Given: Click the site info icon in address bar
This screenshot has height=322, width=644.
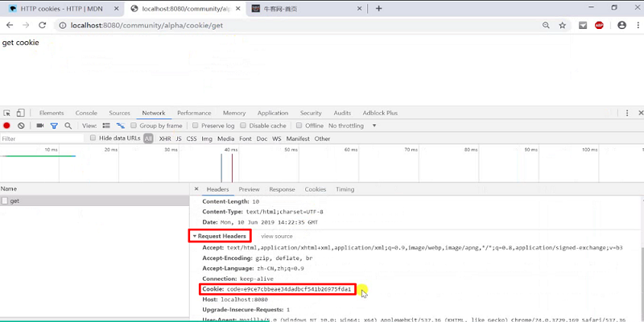Looking at the screenshot, I should click(63, 26).
